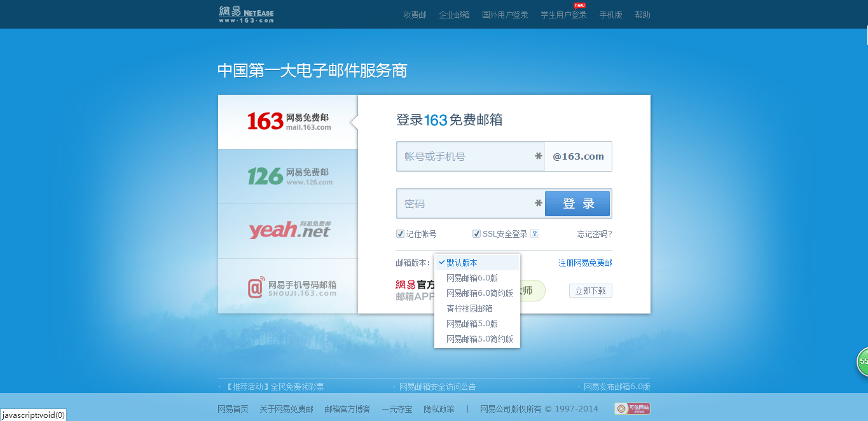Choose 网易邮箱5.0版 option

coord(477,324)
